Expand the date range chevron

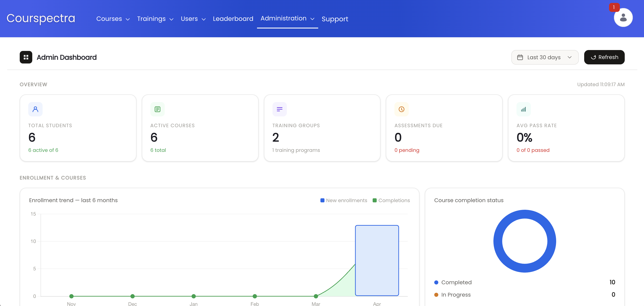[570, 57]
